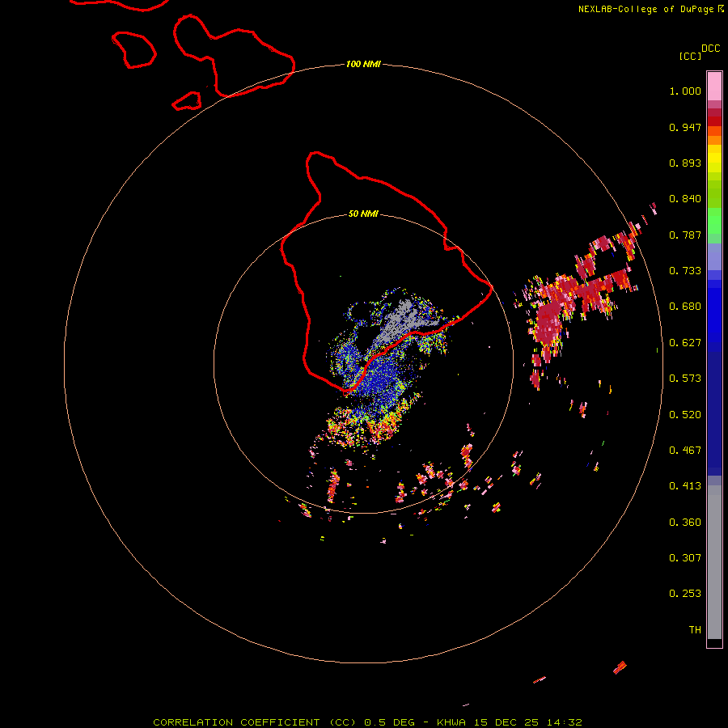Pick the orange color bar band
The image size is (728, 728).
click(x=714, y=140)
